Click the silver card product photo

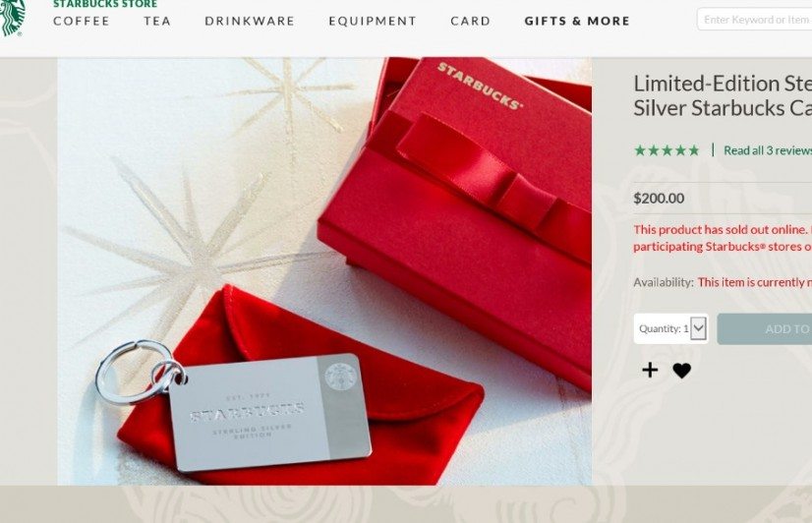click(x=324, y=270)
